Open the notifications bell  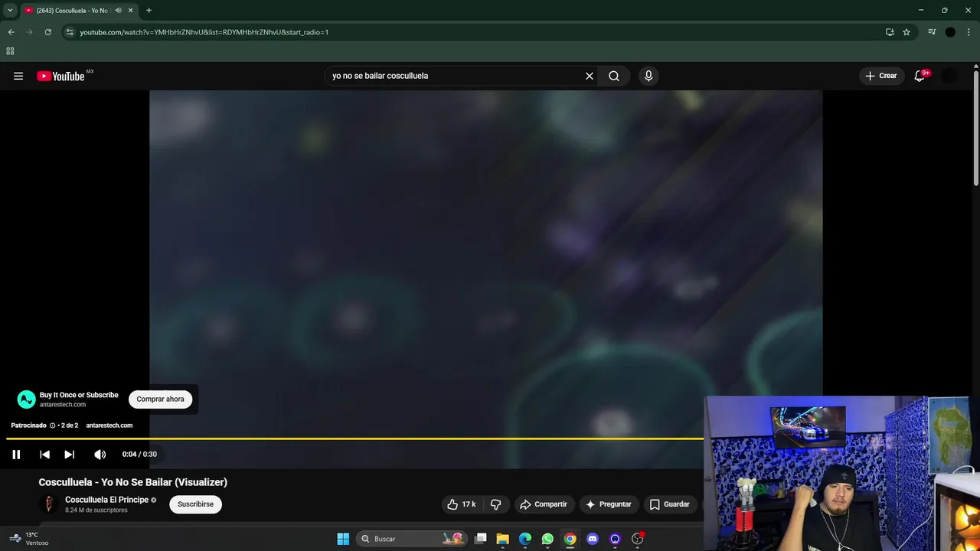(x=920, y=76)
